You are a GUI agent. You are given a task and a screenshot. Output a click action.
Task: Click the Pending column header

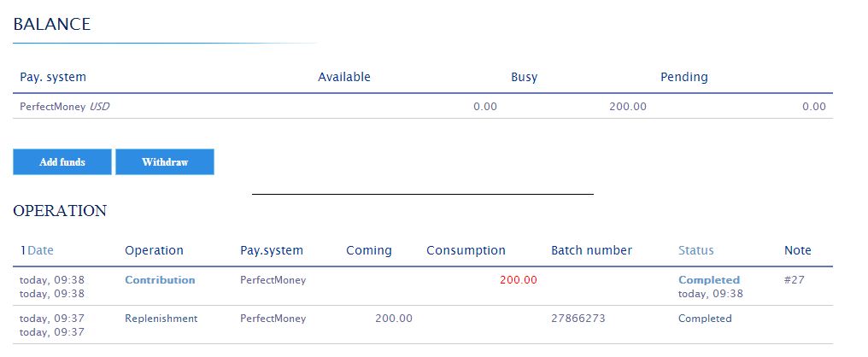tap(683, 77)
